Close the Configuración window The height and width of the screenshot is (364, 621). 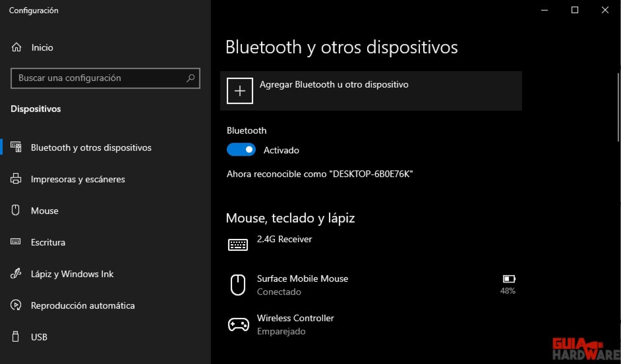pos(605,10)
